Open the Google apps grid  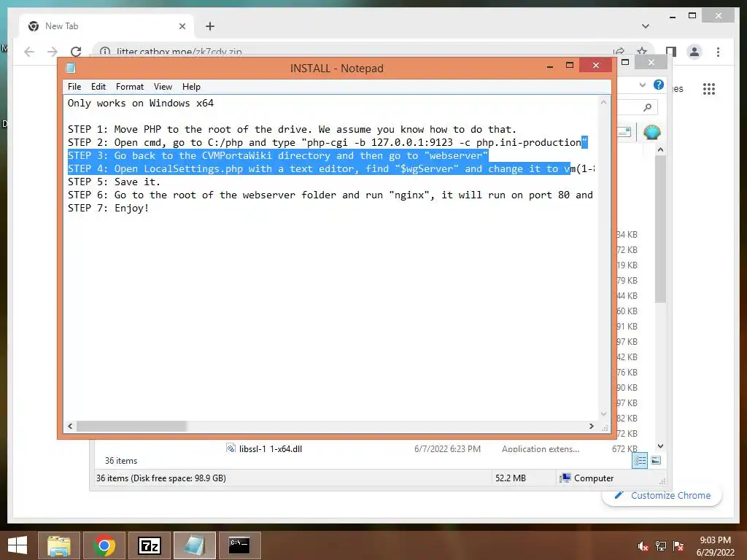(x=709, y=88)
